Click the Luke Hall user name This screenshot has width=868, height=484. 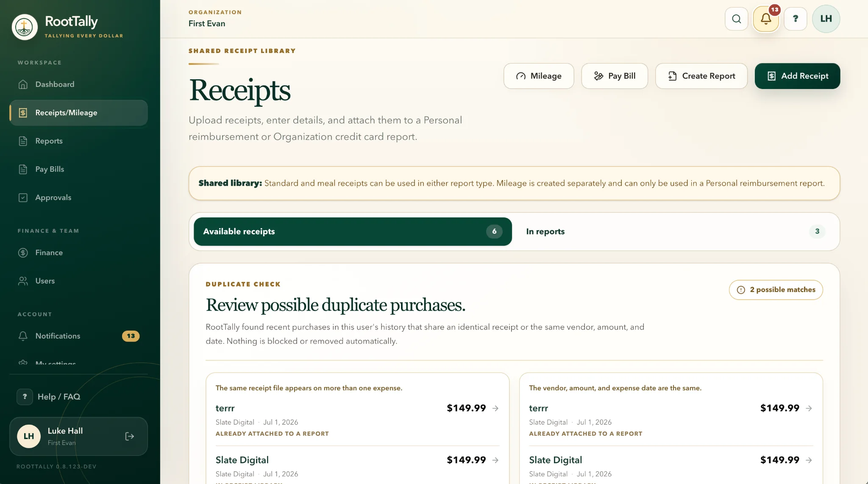[x=65, y=431]
